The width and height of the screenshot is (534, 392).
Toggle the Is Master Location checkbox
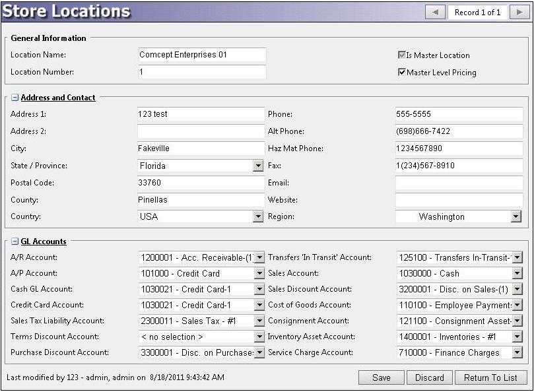click(x=401, y=55)
